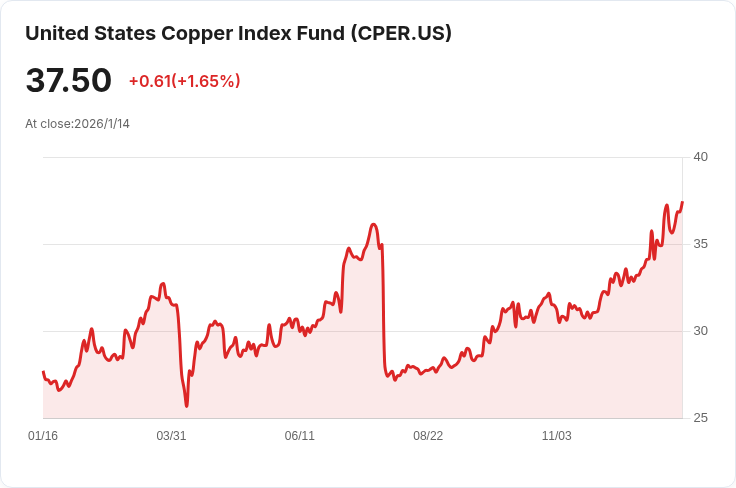Click the spring peak before 03/31
The width and height of the screenshot is (736, 488).
(163, 283)
